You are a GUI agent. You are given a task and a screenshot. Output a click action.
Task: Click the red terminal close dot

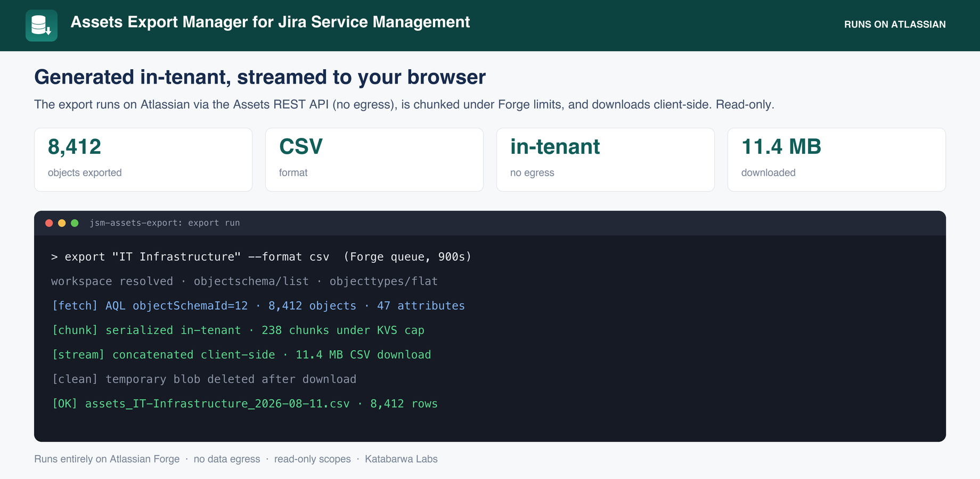pyautogui.click(x=49, y=223)
